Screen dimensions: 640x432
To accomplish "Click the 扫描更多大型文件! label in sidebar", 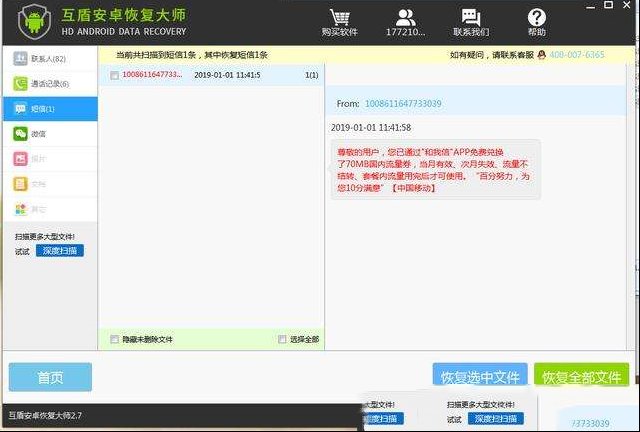I will click(x=45, y=237).
